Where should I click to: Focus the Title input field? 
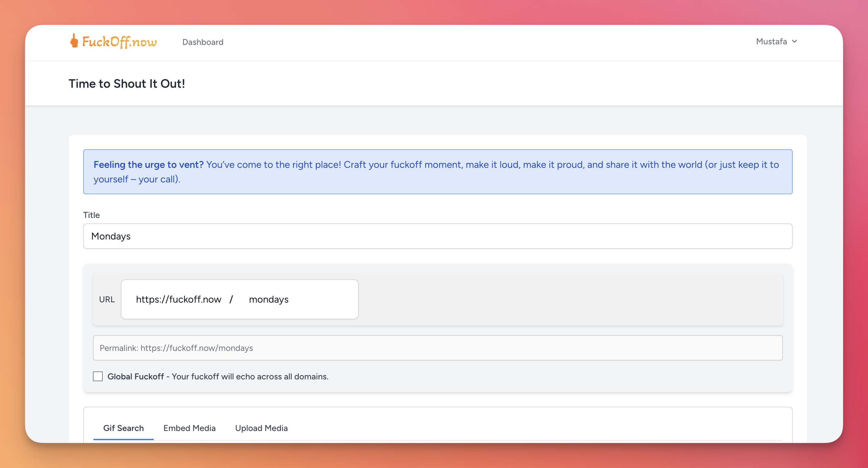click(438, 236)
